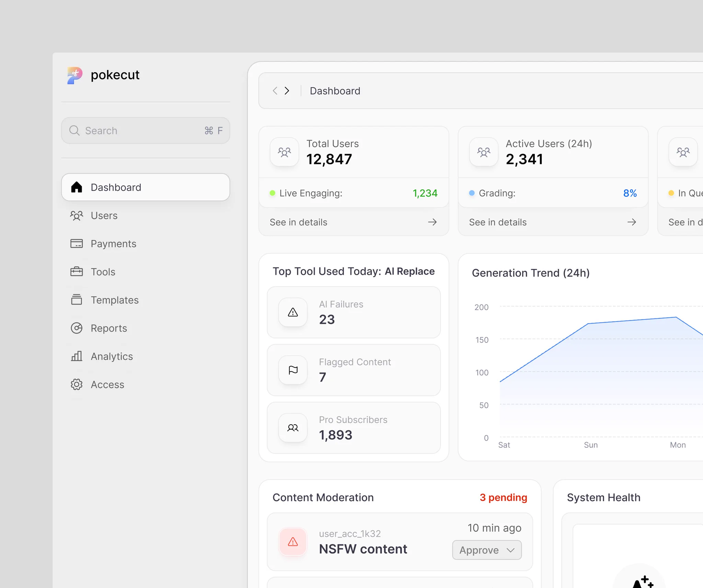Click the search magnifier icon
703x588 pixels.
coord(74,130)
